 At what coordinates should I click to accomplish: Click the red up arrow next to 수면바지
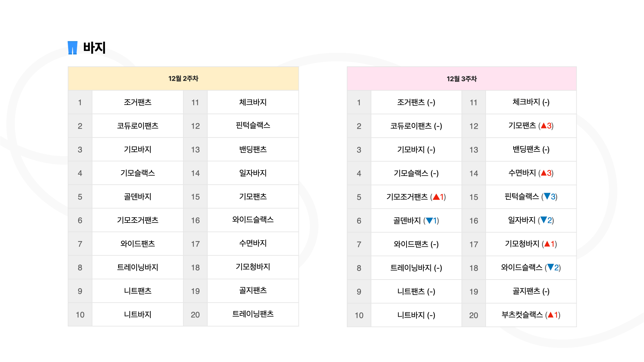click(544, 173)
